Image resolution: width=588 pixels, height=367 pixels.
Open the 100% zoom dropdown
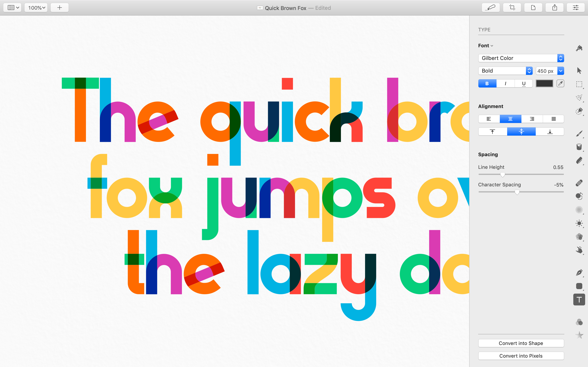coord(36,8)
